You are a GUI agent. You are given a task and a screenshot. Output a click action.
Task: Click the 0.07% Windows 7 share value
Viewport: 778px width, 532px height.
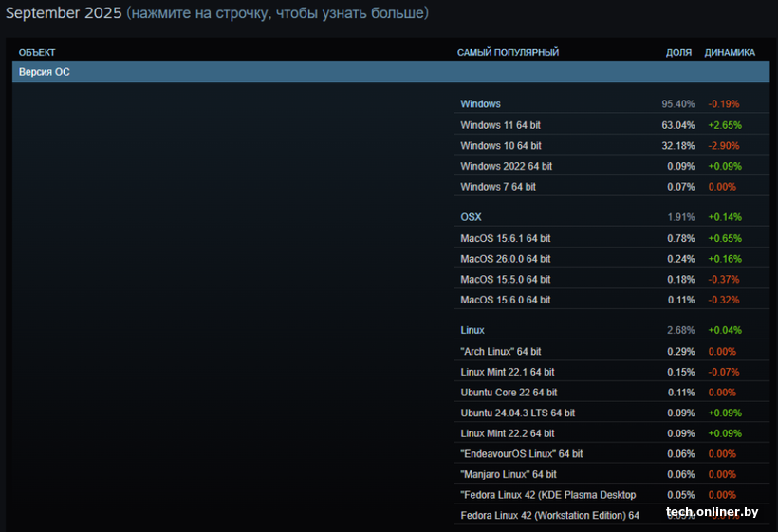point(681,187)
